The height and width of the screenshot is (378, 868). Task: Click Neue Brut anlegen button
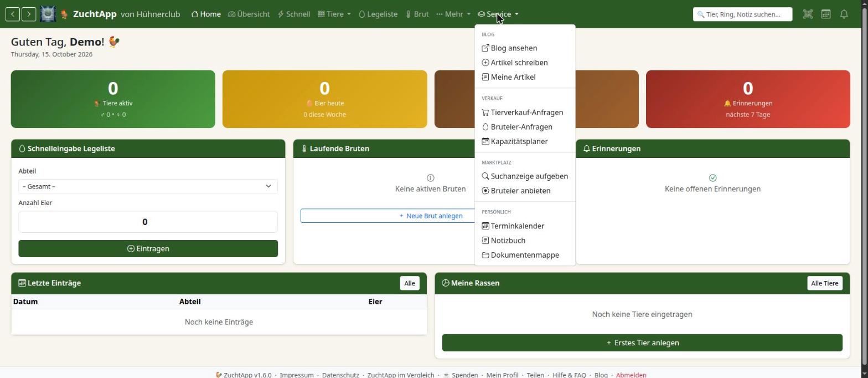[x=387, y=216]
